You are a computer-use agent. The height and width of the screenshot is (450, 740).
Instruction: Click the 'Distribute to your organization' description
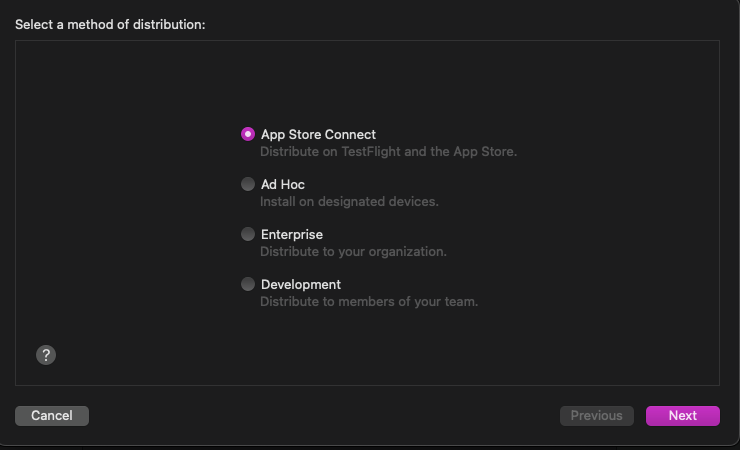pyautogui.click(x=353, y=252)
